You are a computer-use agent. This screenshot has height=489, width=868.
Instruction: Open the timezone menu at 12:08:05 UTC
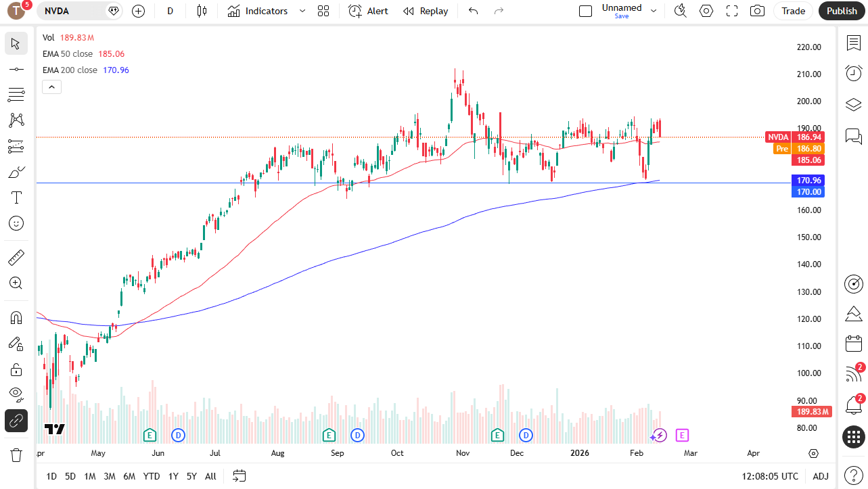pyautogui.click(x=770, y=476)
